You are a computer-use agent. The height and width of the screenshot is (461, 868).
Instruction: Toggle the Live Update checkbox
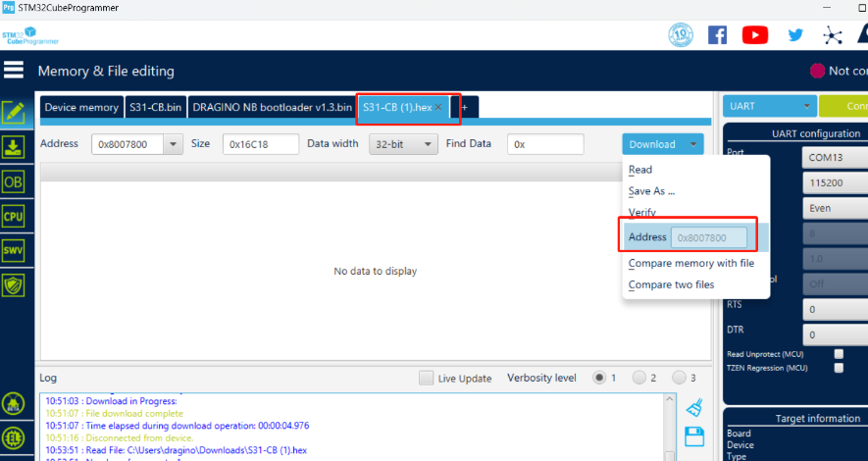(426, 378)
